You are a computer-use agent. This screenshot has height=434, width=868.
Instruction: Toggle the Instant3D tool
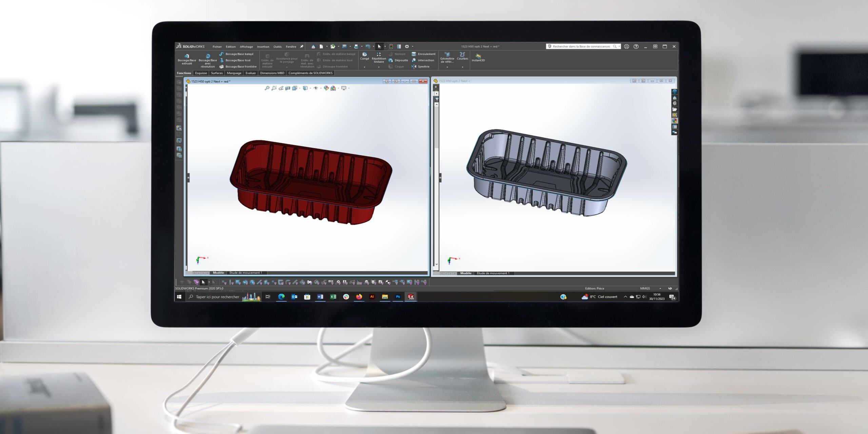(478, 58)
